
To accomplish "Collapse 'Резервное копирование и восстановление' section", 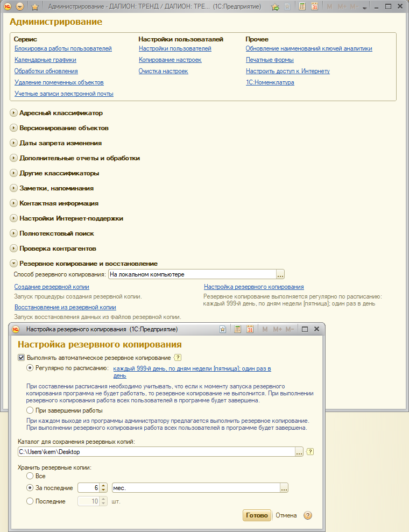I will (x=13, y=263).
